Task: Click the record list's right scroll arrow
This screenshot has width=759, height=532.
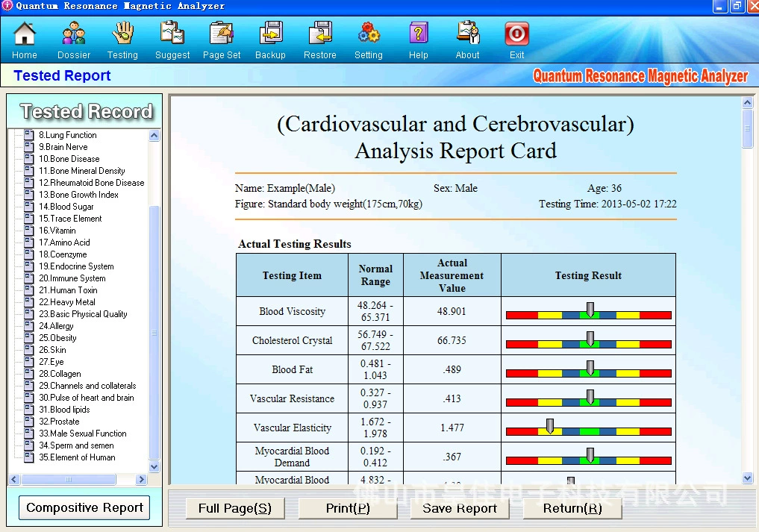Action: [x=141, y=479]
